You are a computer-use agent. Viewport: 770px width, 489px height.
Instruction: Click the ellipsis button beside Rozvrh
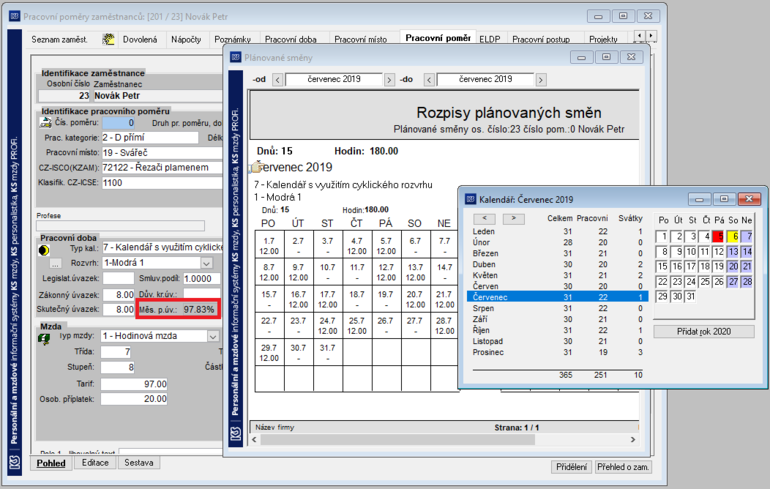tap(55, 264)
